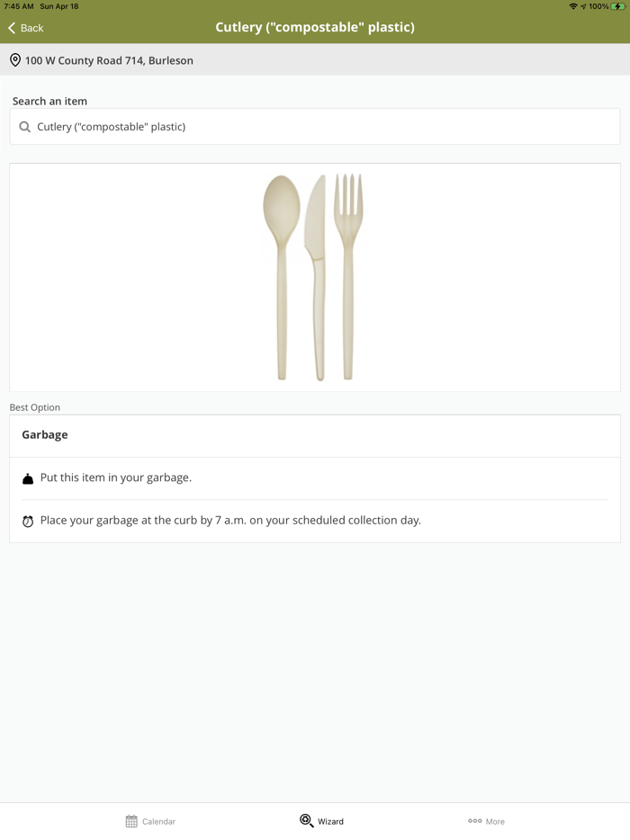
Task: Select the 100 W County Road address
Action: tap(109, 60)
